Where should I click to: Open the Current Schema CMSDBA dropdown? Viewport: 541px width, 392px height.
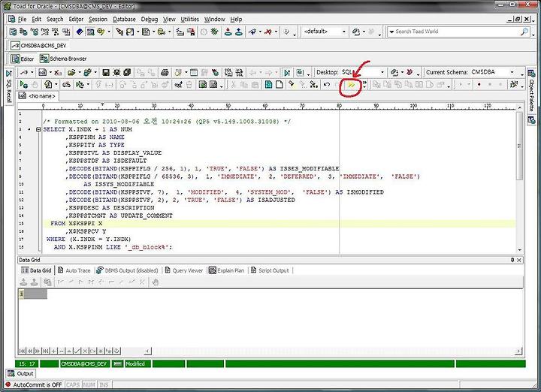(512, 72)
